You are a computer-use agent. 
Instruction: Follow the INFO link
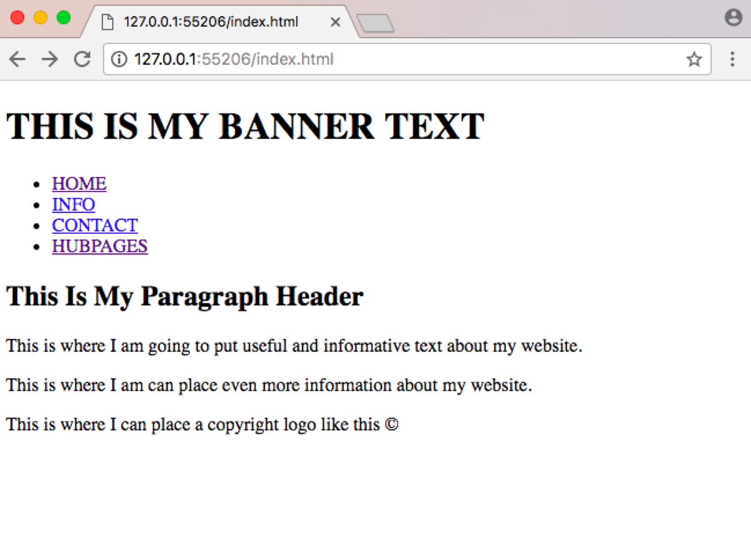[73, 205]
